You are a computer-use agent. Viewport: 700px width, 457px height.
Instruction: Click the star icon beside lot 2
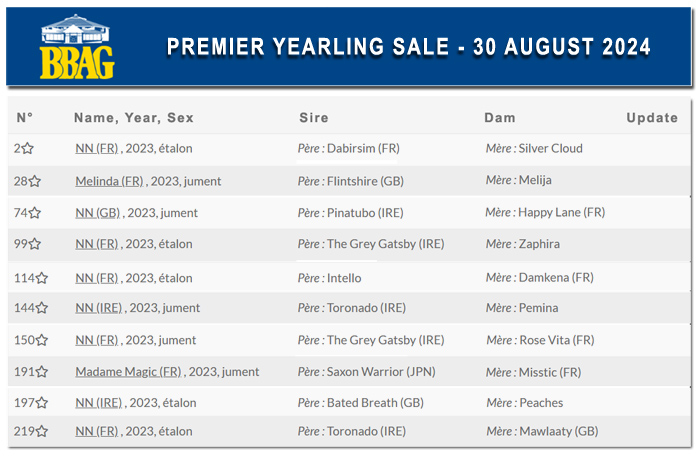[27, 148]
